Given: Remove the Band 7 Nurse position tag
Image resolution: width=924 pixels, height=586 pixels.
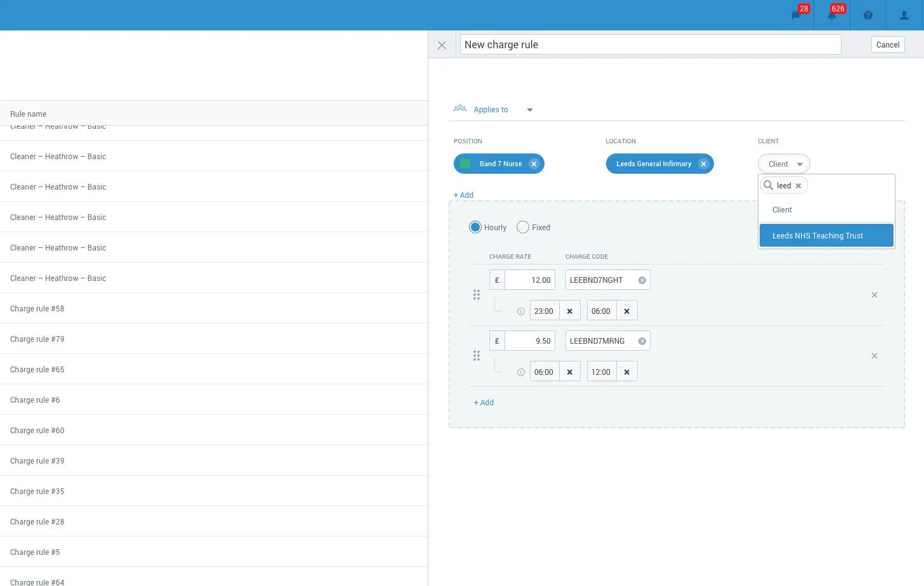Looking at the screenshot, I should 534,164.
